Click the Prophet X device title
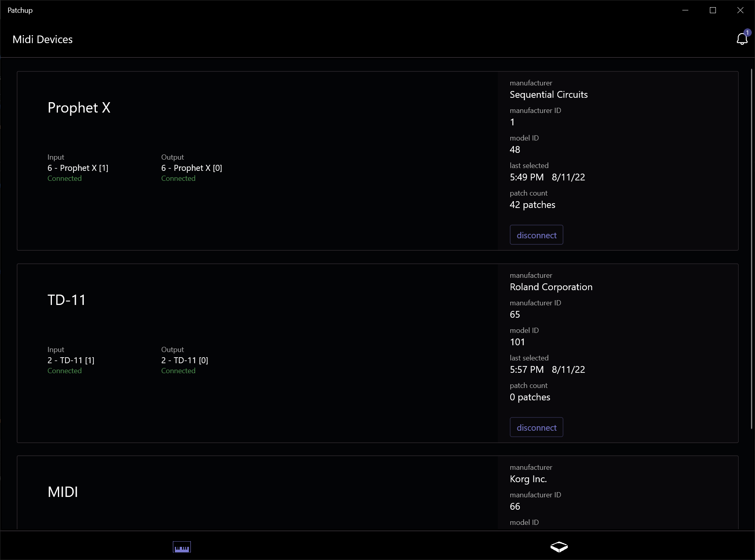This screenshot has width=755, height=560. pos(79,108)
